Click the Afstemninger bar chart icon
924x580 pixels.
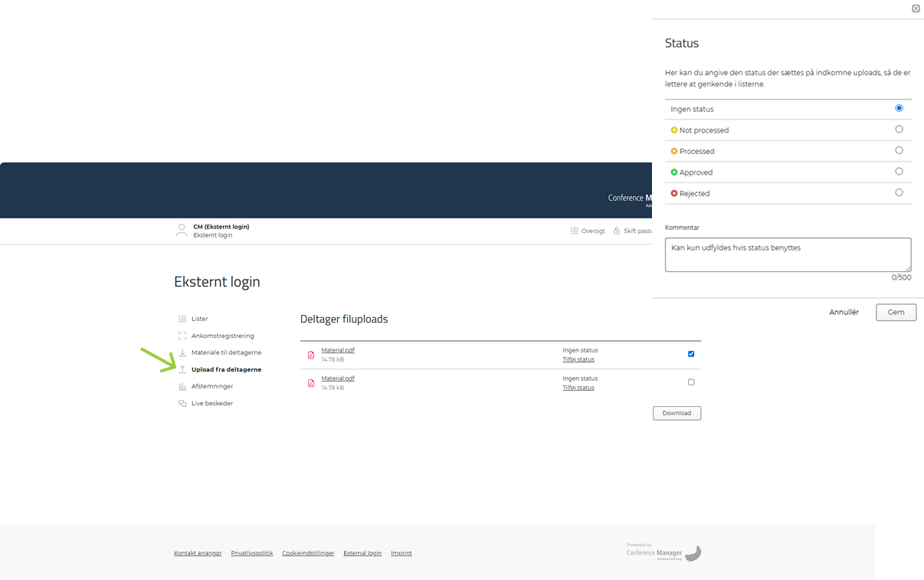(182, 386)
